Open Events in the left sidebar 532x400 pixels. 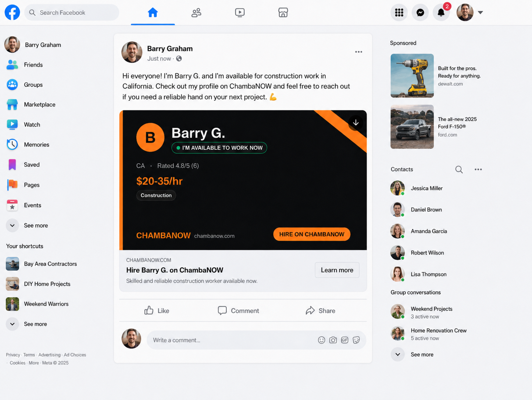click(x=24, y=205)
